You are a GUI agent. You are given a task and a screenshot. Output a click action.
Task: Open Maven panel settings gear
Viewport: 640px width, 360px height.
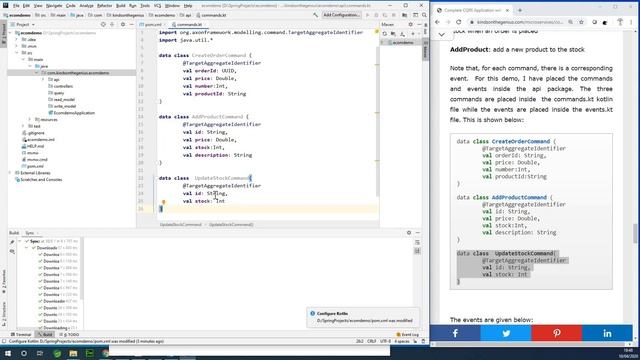point(411,24)
